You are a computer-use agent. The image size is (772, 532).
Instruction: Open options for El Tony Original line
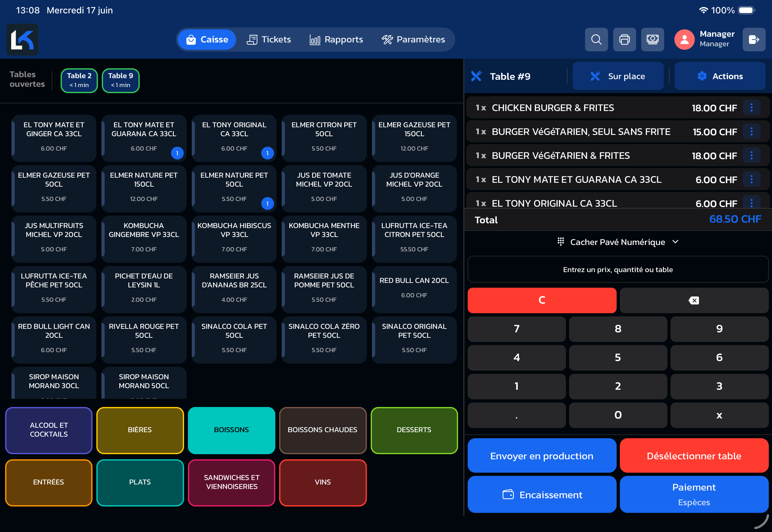pyautogui.click(x=751, y=202)
